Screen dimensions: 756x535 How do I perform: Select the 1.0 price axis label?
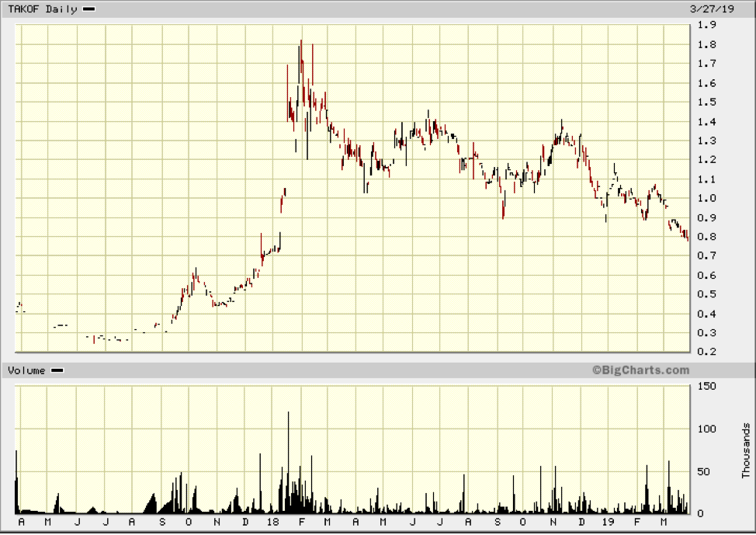coord(707,198)
